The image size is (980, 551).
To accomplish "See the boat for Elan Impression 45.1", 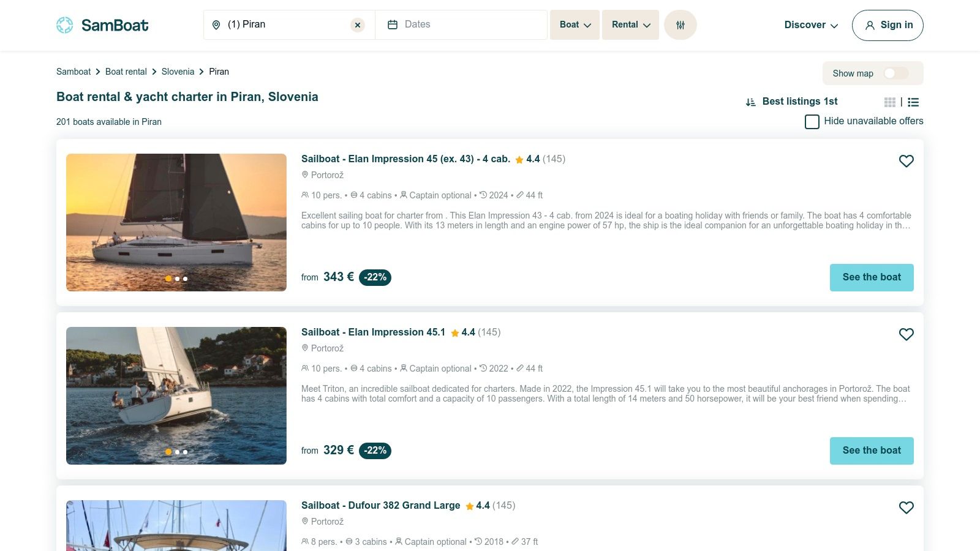I will click(871, 451).
